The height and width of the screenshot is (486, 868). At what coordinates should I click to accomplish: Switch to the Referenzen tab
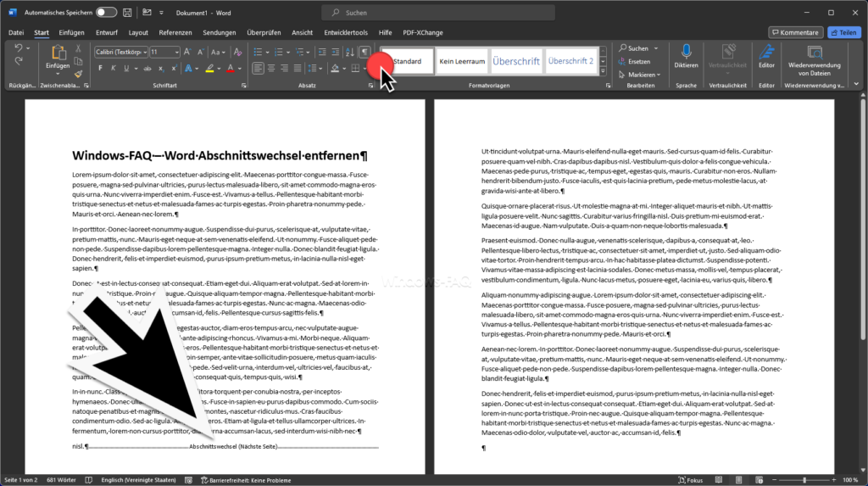175,32
